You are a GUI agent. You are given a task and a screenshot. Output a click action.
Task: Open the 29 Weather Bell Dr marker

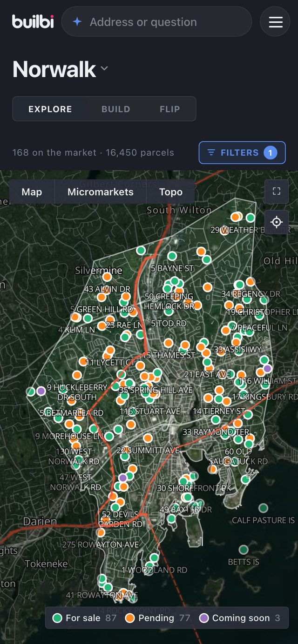click(x=224, y=231)
